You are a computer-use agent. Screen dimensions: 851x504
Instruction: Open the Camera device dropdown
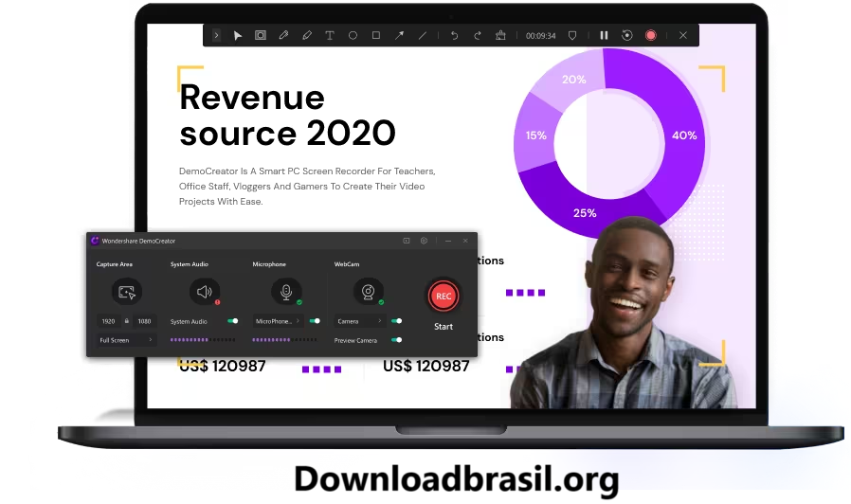pos(359,321)
